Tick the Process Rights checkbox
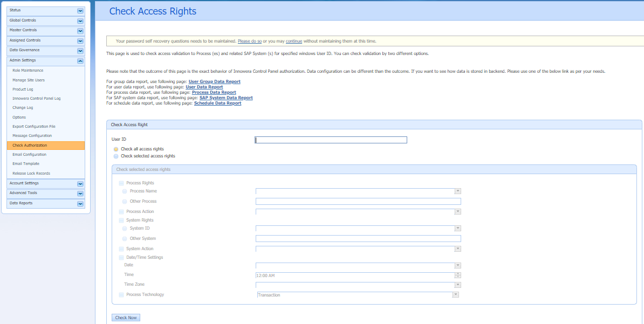Viewport: 644px width, 324px height. coord(121,183)
